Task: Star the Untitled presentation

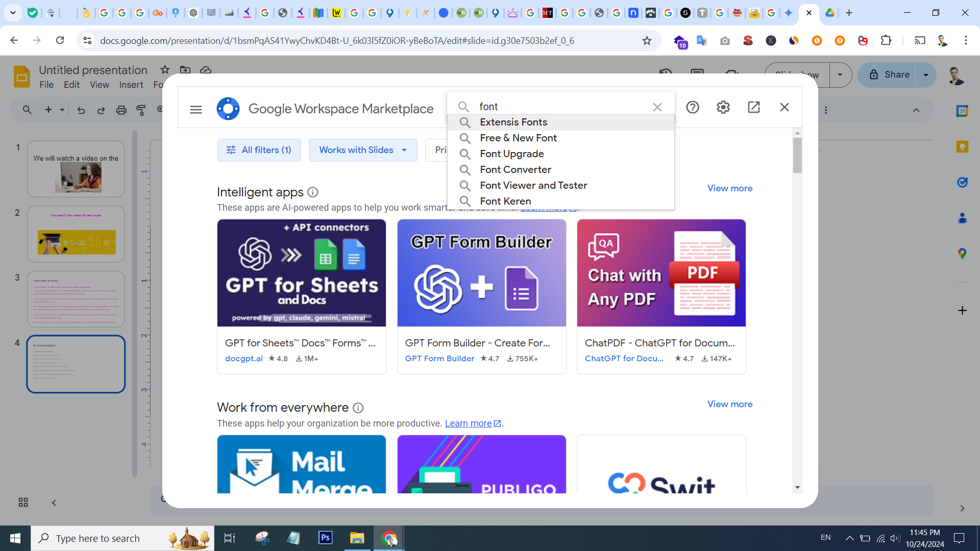Action: [165, 70]
